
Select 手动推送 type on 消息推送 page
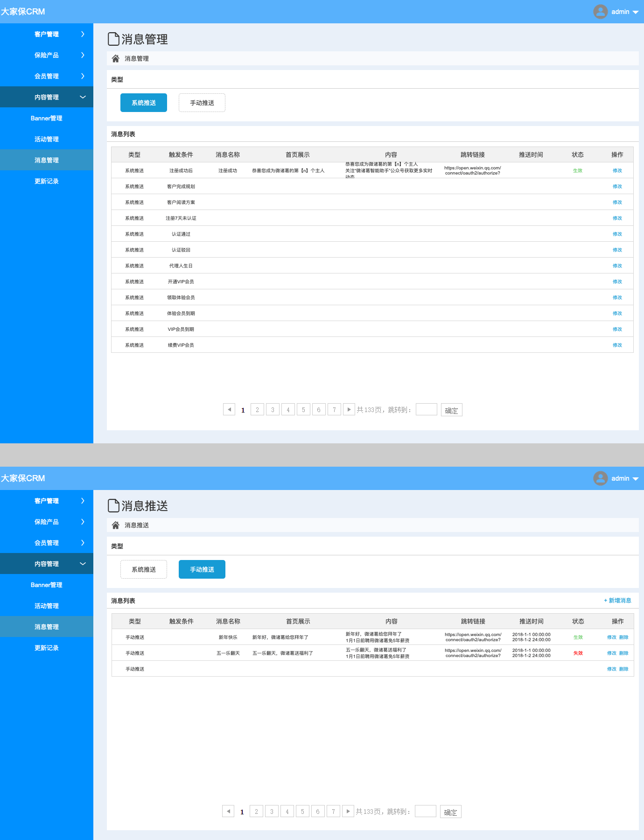[202, 569]
